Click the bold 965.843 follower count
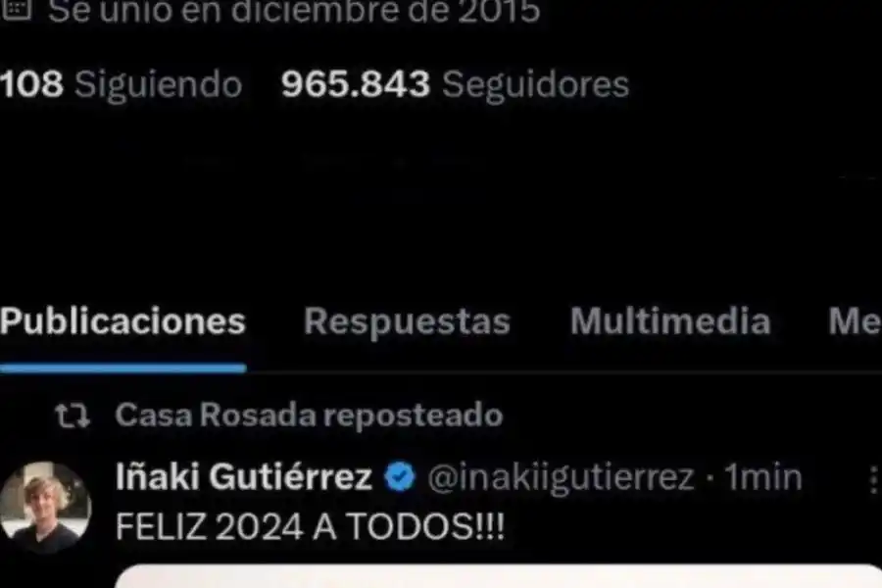Image resolution: width=882 pixels, height=588 pixels. [x=356, y=84]
